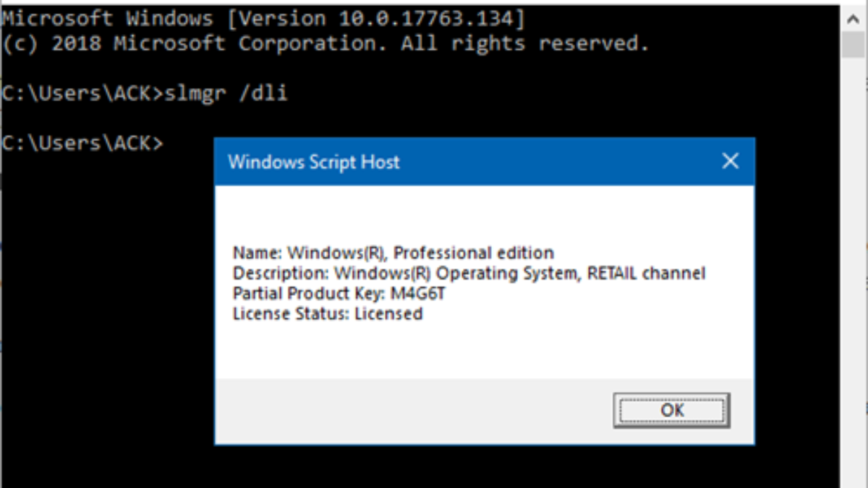
Task: Click the word Licensed in the dialog
Action: click(x=388, y=314)
